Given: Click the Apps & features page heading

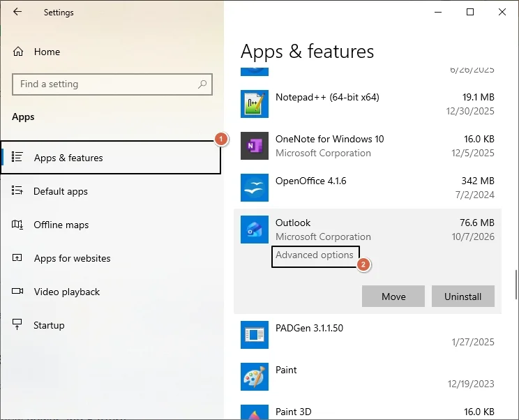Looking at the screenshot, I should pyautogui.click(x=307, y=52).
